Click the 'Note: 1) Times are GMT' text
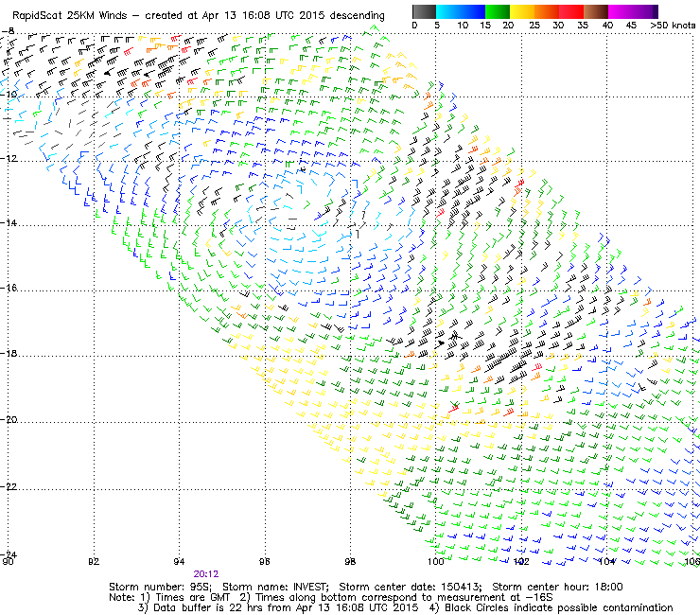 click(169, 598)
